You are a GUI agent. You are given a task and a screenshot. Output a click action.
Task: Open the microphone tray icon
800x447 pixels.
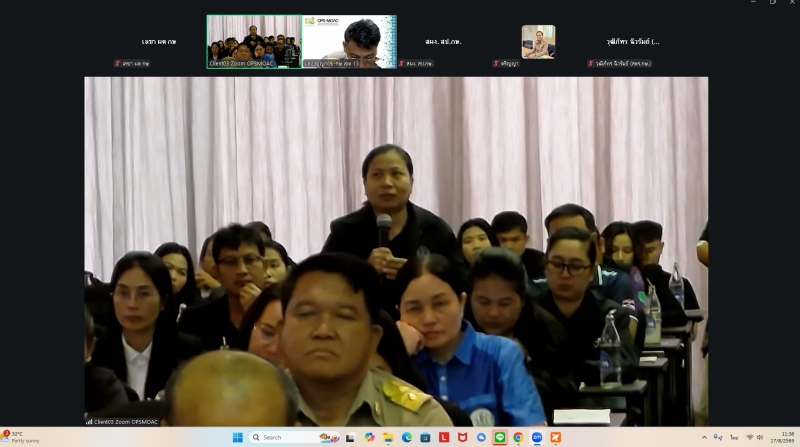[718, 437]
